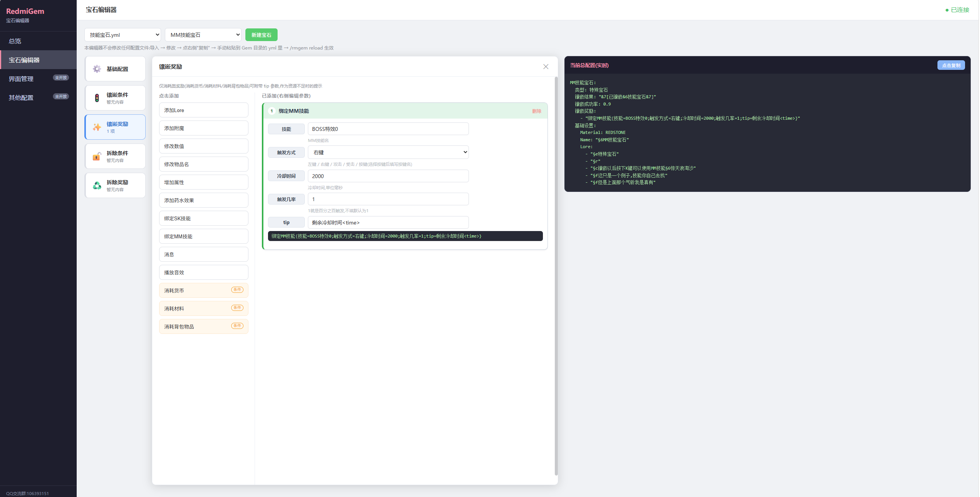Add reward 绑定SK技能

coord(204,218)
